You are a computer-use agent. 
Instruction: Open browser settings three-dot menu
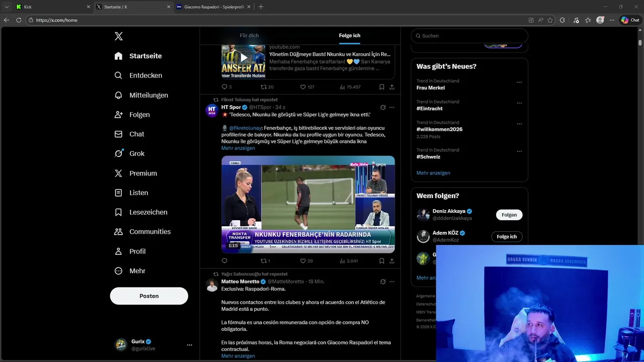pos(612,20)
